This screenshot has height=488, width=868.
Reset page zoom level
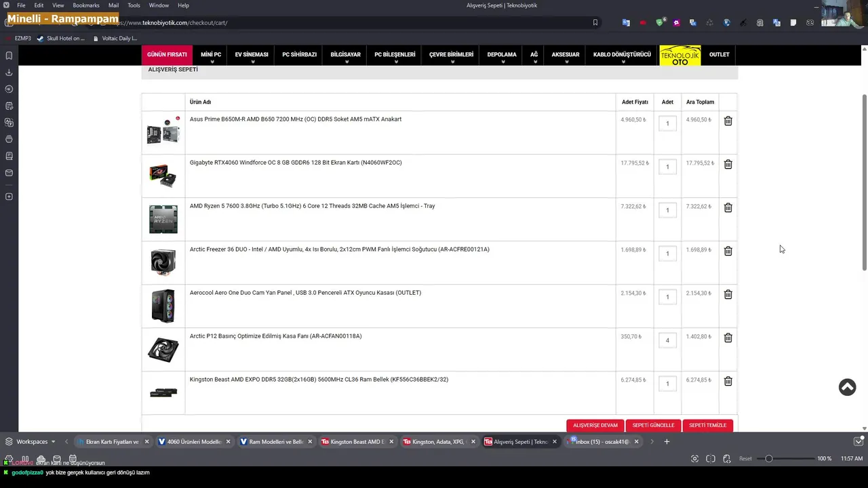745,459
